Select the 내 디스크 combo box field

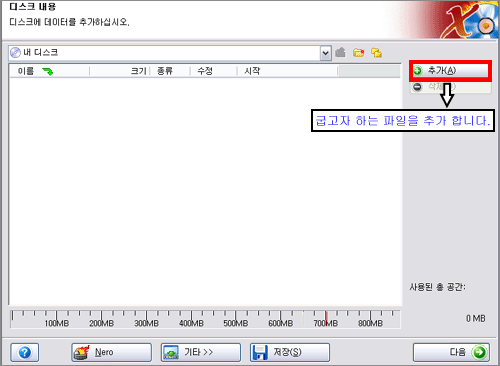[170, 53]
